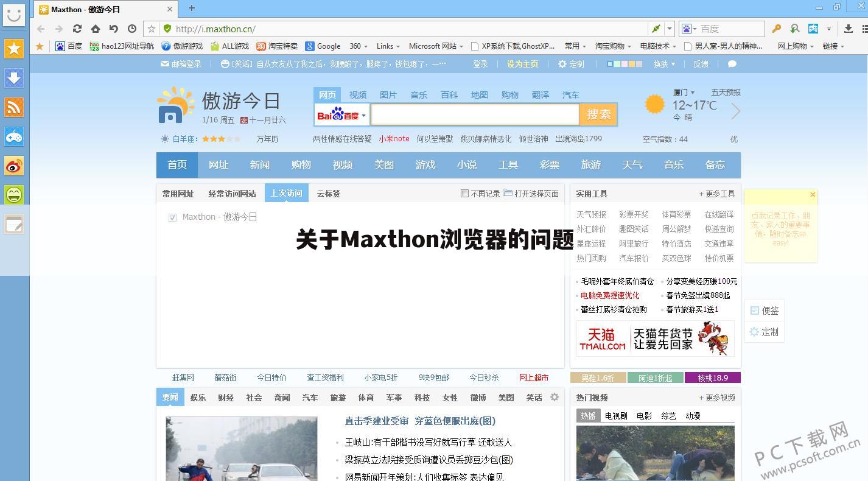
Task: Open the 娱乐 news tab
Action: coord(198,398)
